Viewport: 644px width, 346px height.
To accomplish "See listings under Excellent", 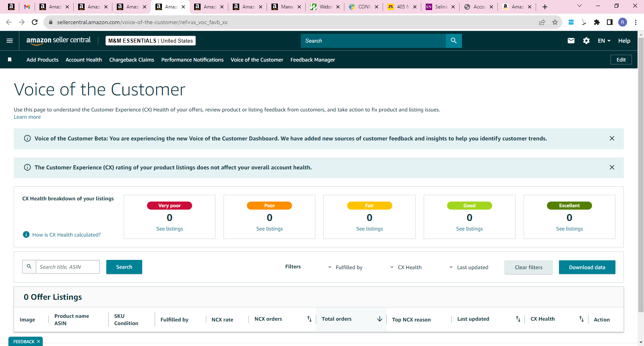I will [569, 229].
